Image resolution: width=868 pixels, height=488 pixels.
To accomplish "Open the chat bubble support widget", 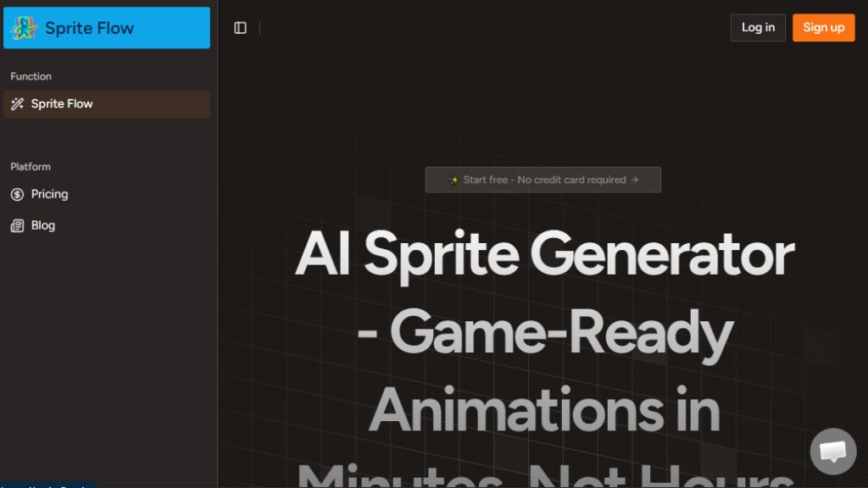I will [833, 452].
